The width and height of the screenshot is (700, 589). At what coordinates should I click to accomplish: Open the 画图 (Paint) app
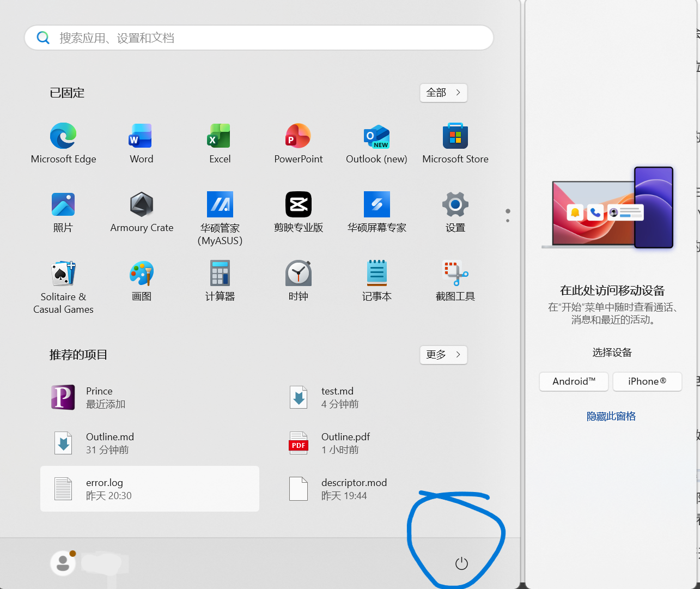(x=142, y=281)
